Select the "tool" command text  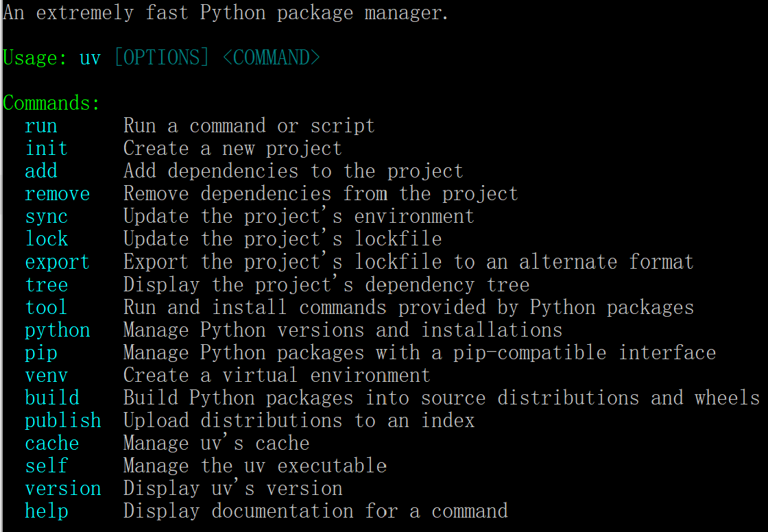tap(47, 307)
